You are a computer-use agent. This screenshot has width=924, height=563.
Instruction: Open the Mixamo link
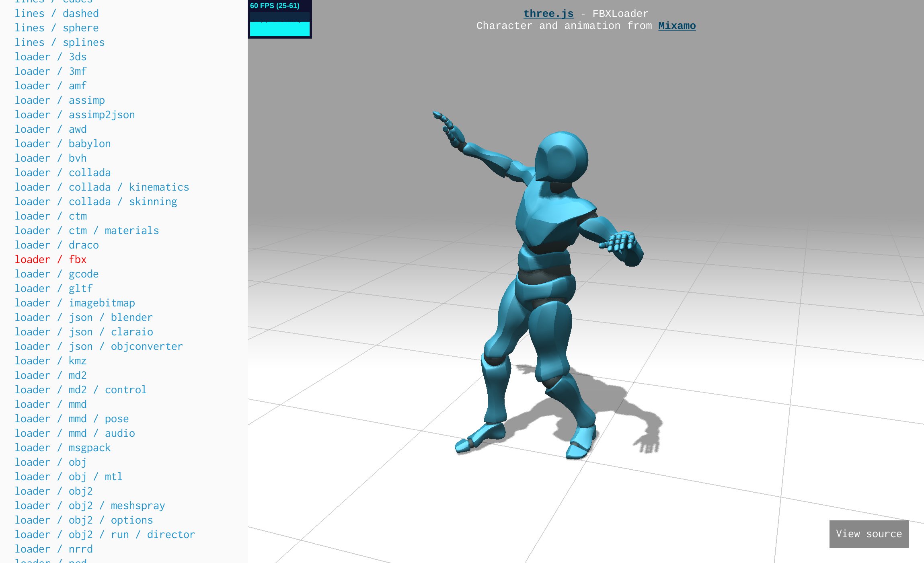[x=677, y=26]
